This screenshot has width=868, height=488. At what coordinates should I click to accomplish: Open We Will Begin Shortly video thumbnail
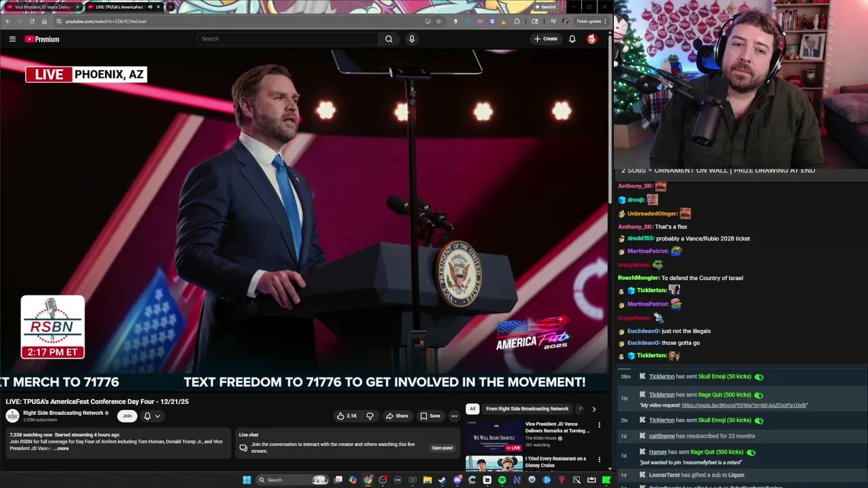pos(494,436)
